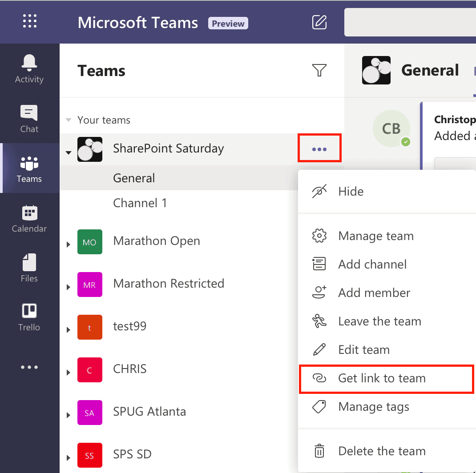
Task: Show more apps via the sidebar ellipsis
Action: coord(29,367)
